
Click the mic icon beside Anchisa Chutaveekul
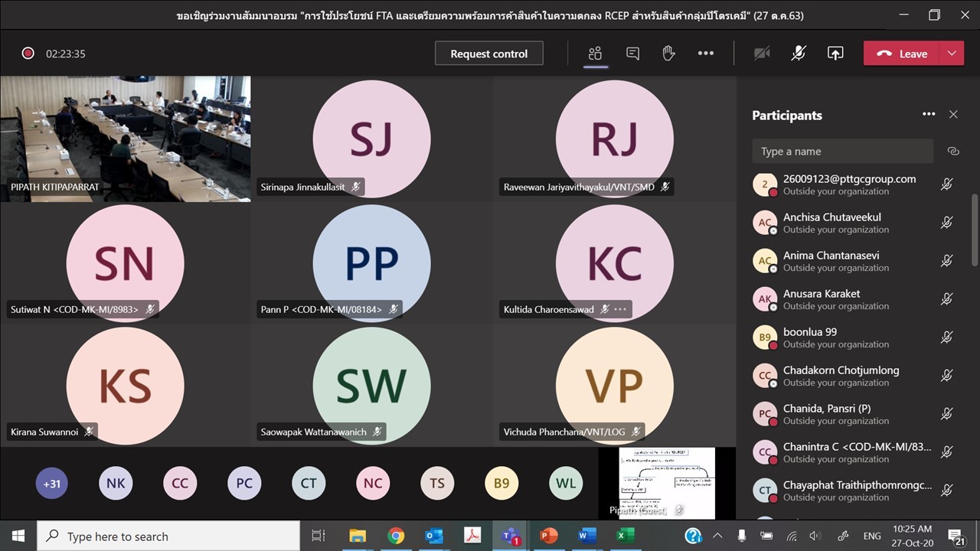946,223
